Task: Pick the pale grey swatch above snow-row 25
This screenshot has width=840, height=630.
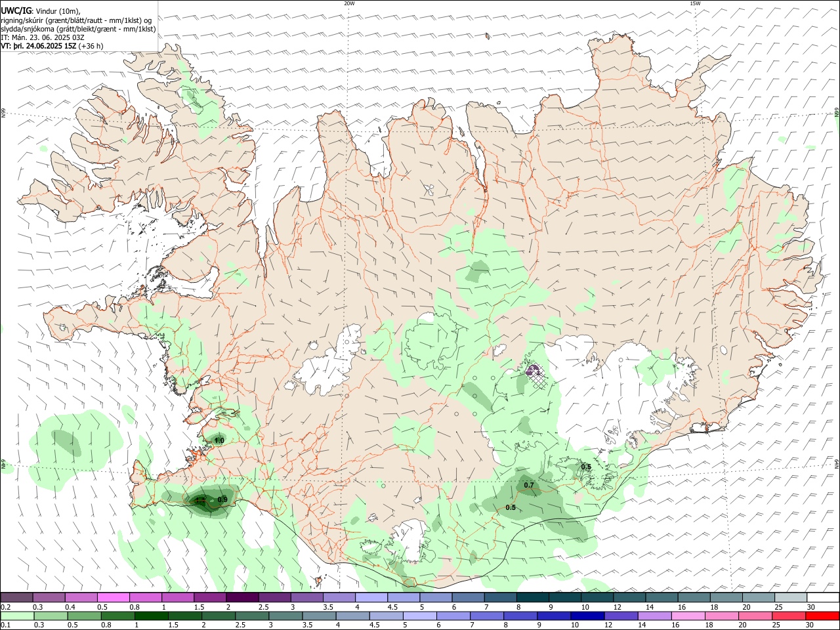Action: [790, 597]
